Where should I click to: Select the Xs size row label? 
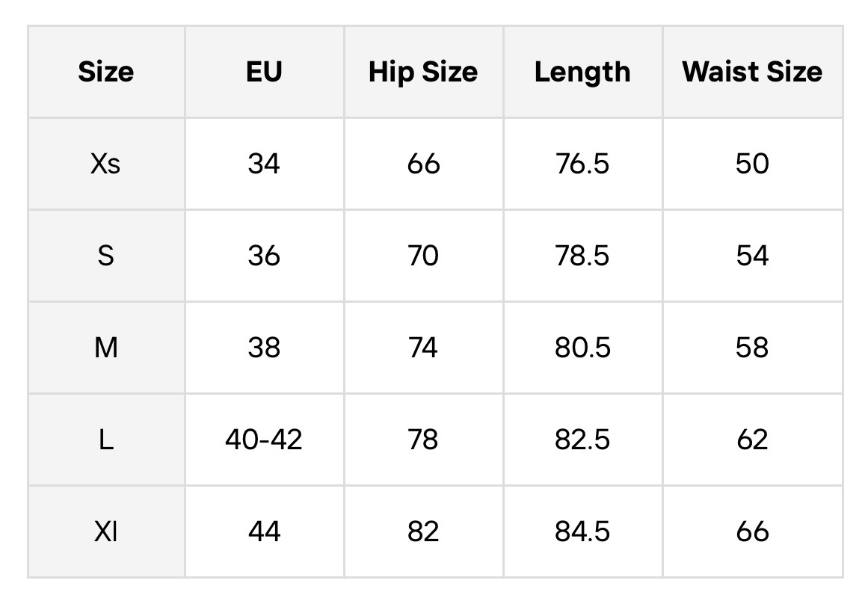point(105,164)
